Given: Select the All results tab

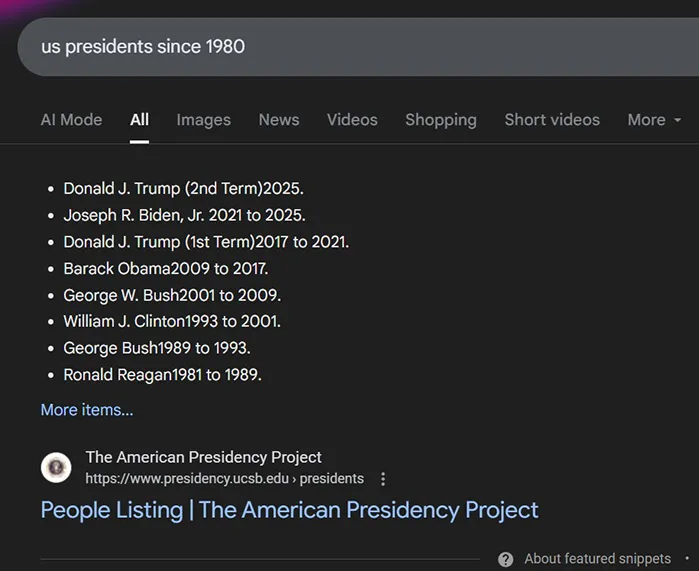Looking at the screenshot, I should pos(139,120).
